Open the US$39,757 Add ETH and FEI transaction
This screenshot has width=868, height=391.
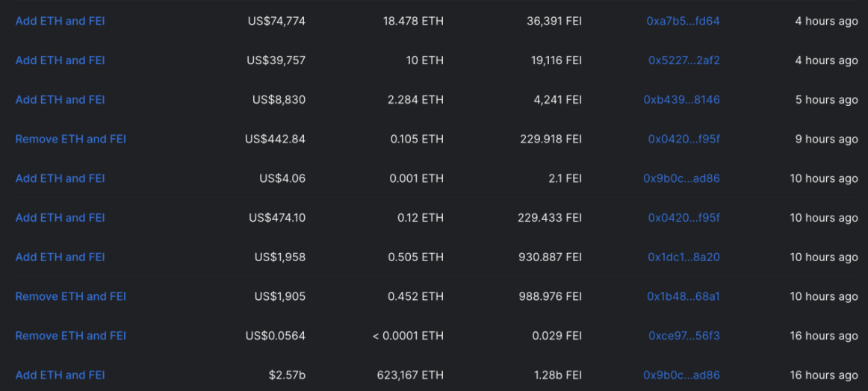60,60
